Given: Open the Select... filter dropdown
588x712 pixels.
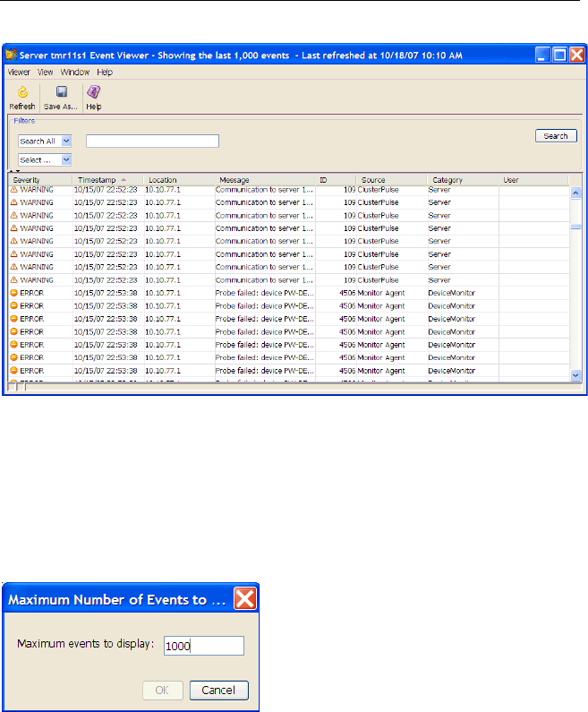Looking at the screenshot, I should pyautogui.click(x=66, y=160).
